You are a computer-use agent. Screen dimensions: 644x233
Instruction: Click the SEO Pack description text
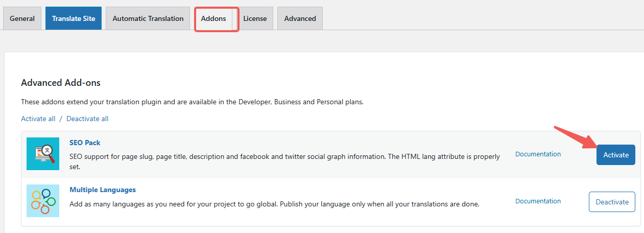point(284,157)
